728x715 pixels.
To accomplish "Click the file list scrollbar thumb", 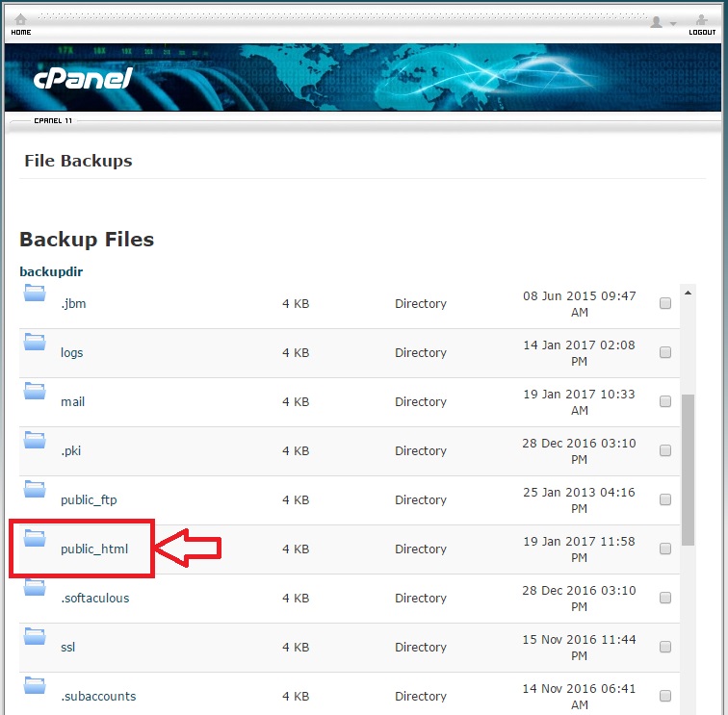I will tap(689, 470).
